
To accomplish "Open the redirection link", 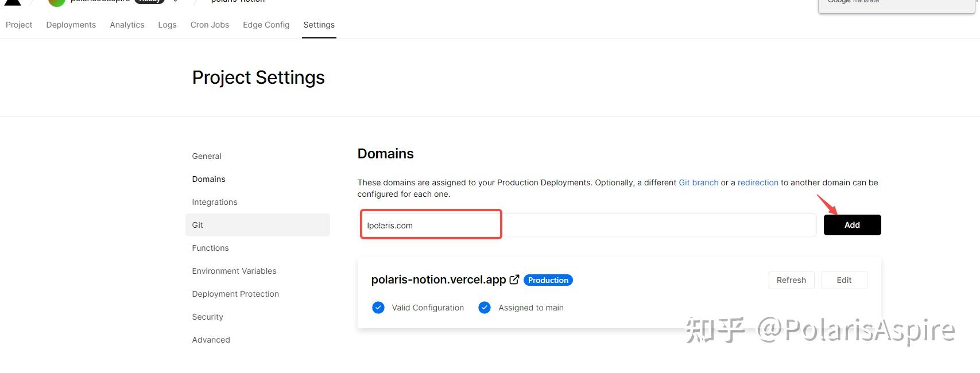I will [758, 182].
